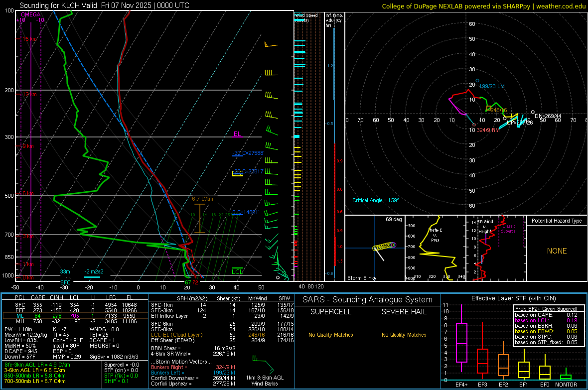The image size is (588, 390).
Task: Click the Storm Slinky circles graphic
Action: click(384, 247)
